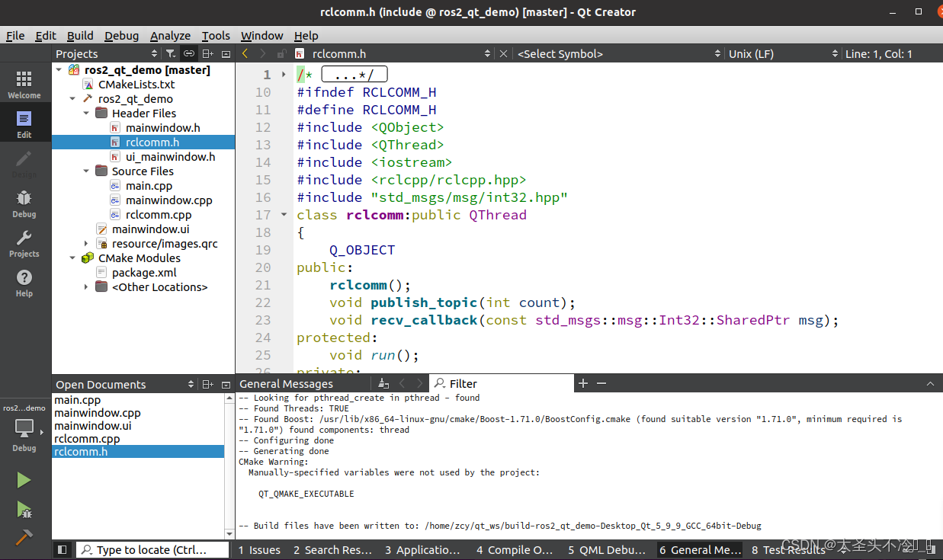Toggle synchronize with editor link icon

click(188, 54)
